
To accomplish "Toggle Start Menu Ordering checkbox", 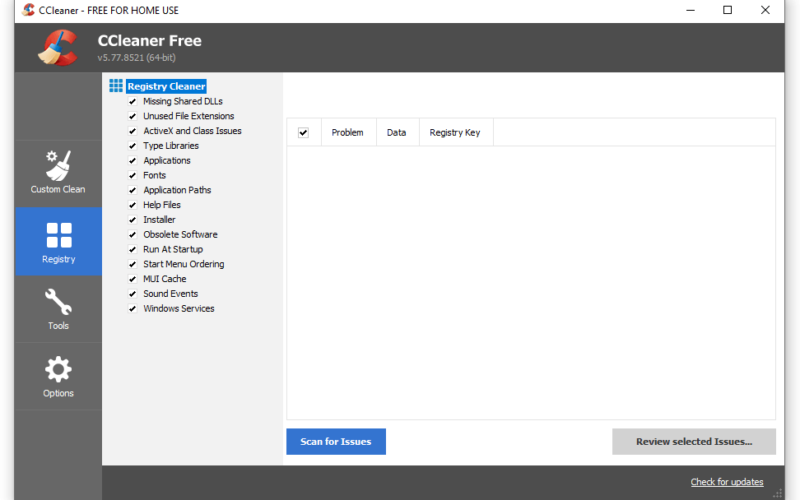I will [133, 264].
